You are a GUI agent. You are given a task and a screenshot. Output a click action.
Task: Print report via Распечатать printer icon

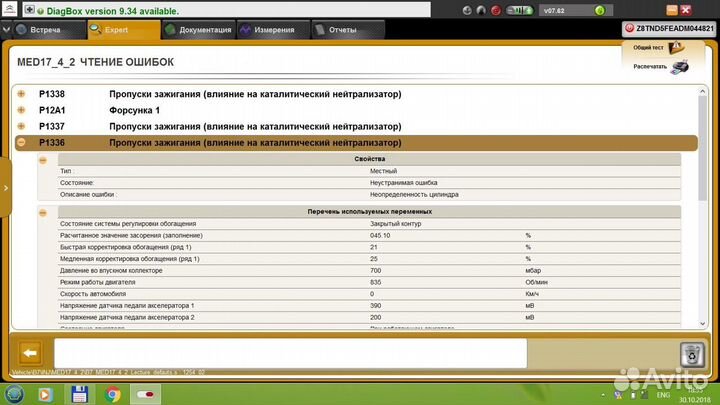(680, 67)
